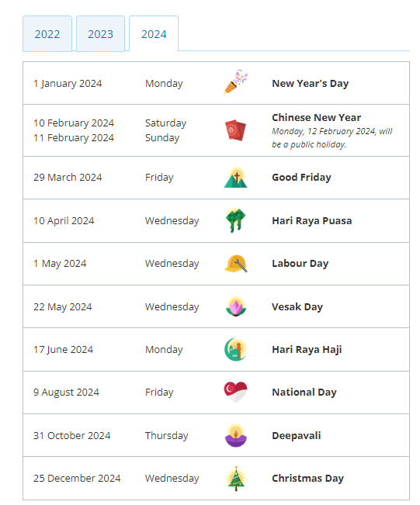Click the Good Friday cross icon
This screenshot has width=420, height=505.
click(236, 178)
